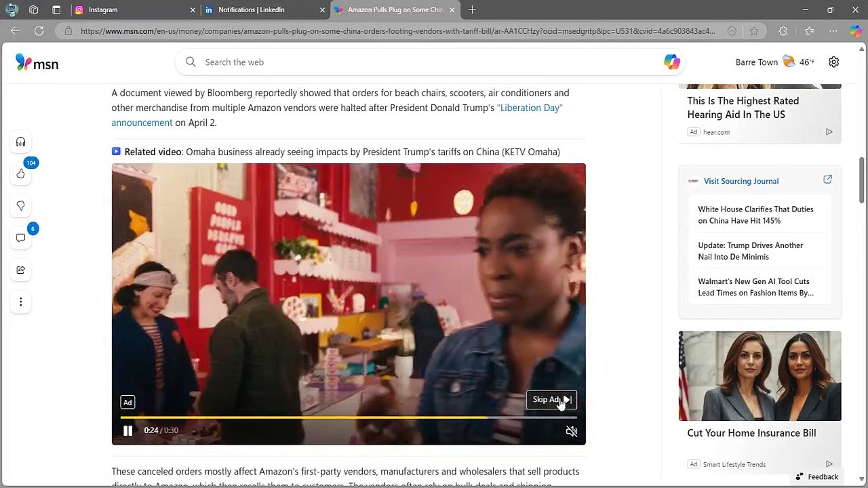Click the Related video icon

(116, 152)
